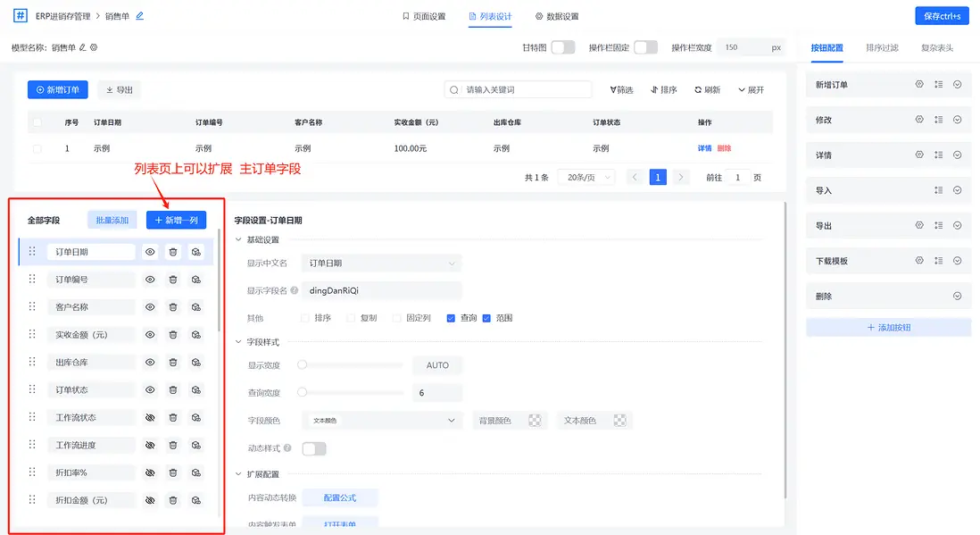980x535 pixels.
Task: Open link settings icon for 出库仓库 field
Action: point(196,363)
